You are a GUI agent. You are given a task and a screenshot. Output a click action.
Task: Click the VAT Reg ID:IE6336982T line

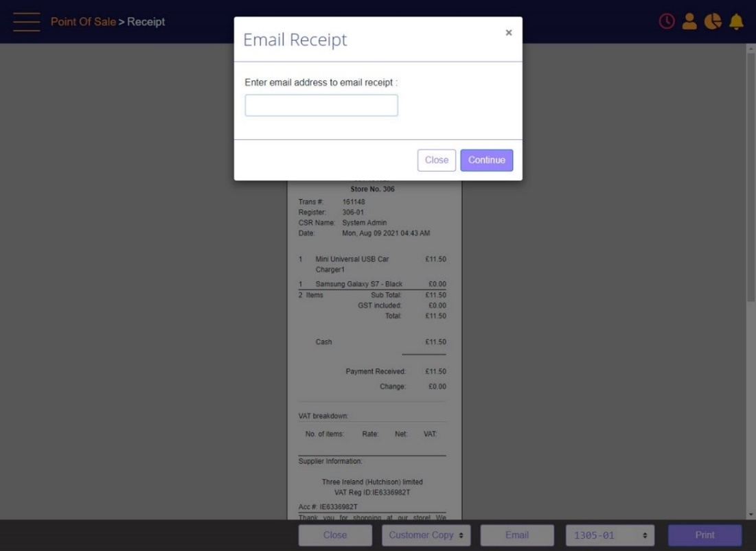[x=372, y=492]
